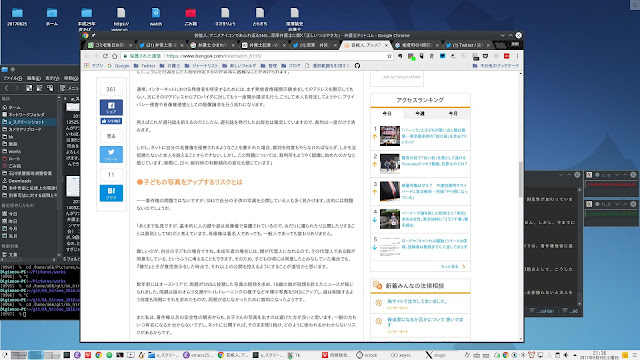Screen dimensions: 640x360
Task: Switch to xeyes in the taskbar
Action: [x=400, y=355]
